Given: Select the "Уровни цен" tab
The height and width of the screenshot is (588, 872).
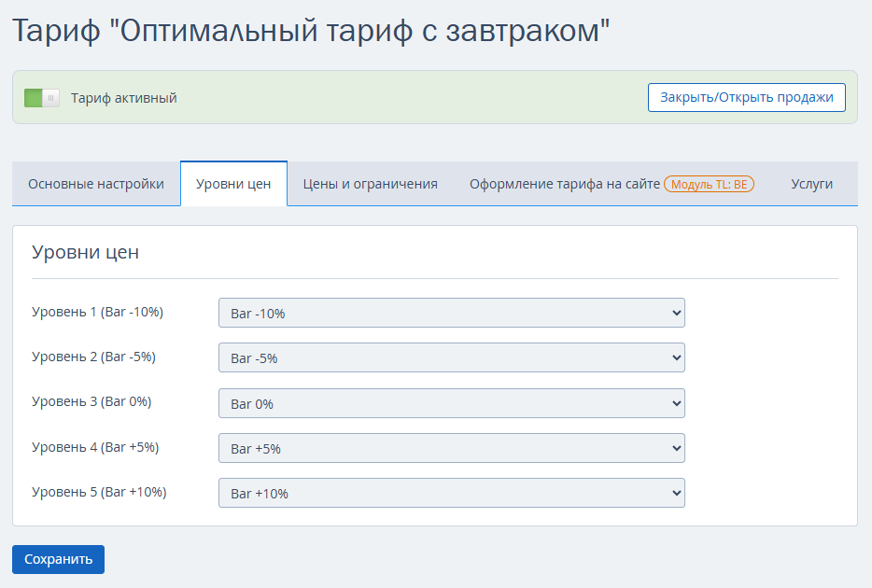Looking at the screenshot, I should coord(233,184).
